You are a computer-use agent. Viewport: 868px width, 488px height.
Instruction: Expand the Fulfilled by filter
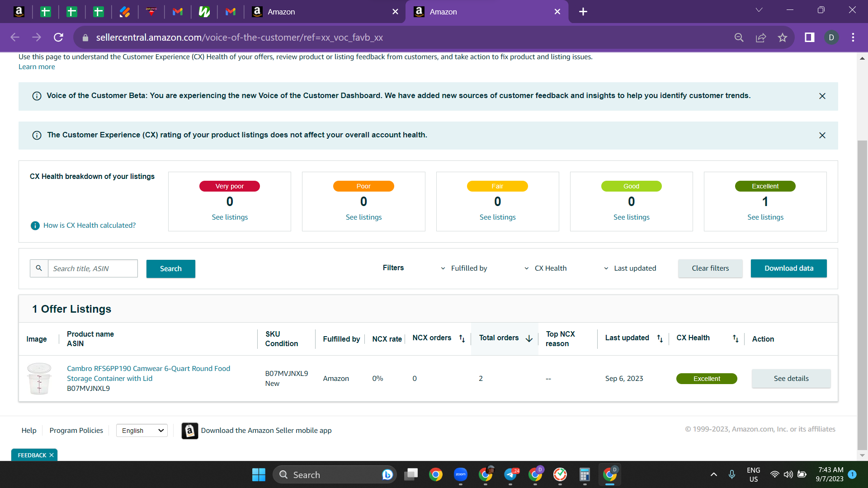point(464,268)
